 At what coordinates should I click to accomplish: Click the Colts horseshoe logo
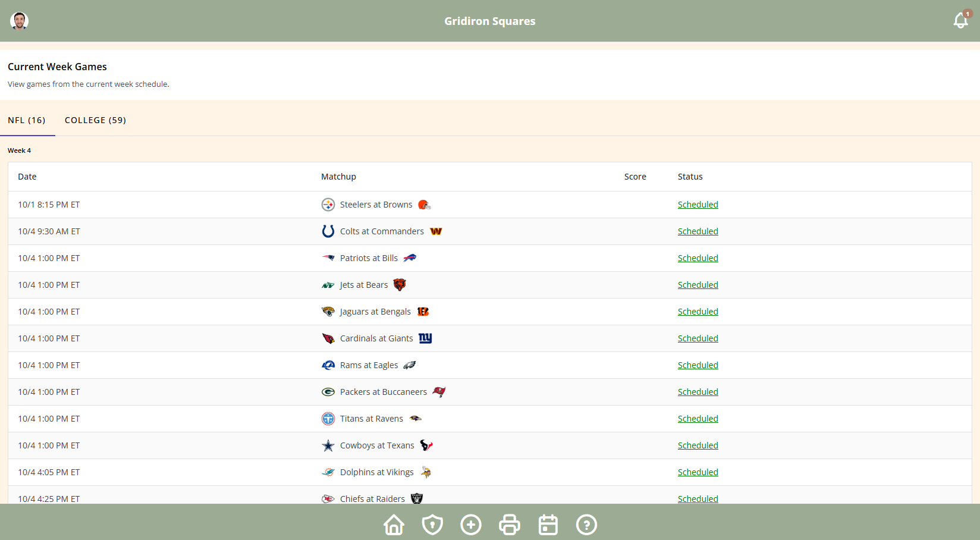pos(328,231)
